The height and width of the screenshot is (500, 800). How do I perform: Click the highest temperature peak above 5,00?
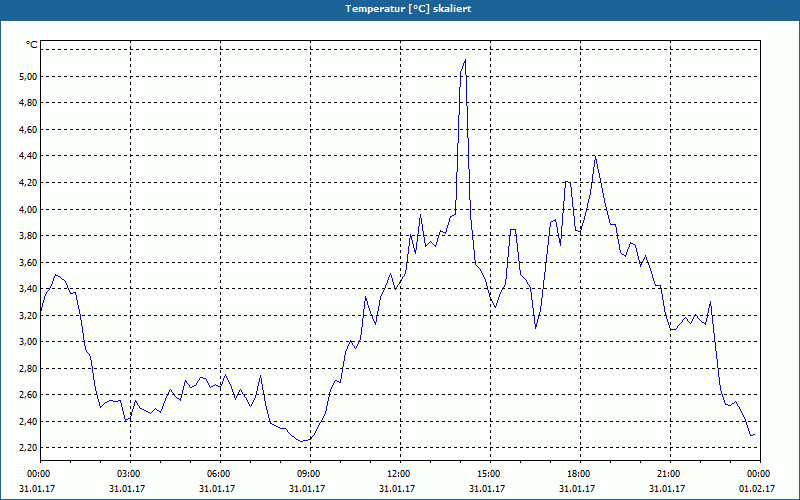tap(465, 60)
